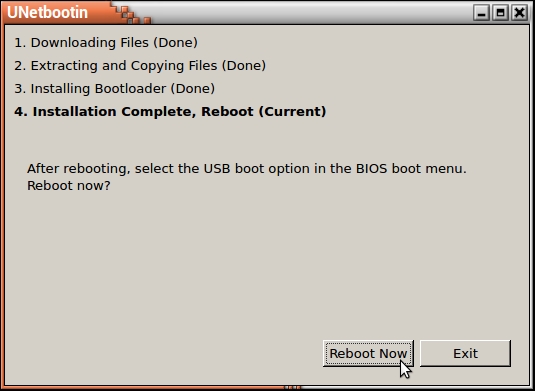Viewport: 535px width, 391px height.
Task: Exit the UNetbootin installer
Action: (465, 353)
